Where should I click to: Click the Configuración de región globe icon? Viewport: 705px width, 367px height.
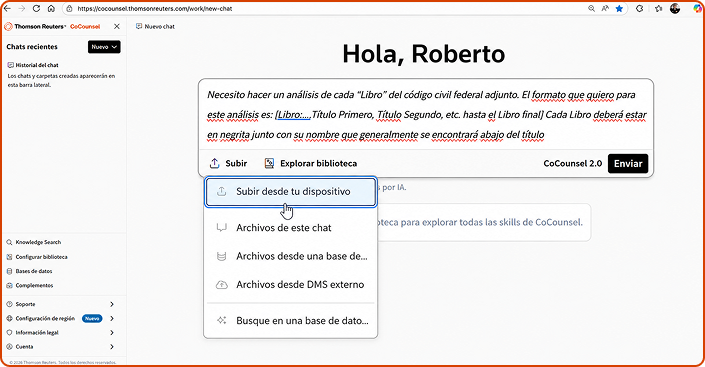coord(9,318)
